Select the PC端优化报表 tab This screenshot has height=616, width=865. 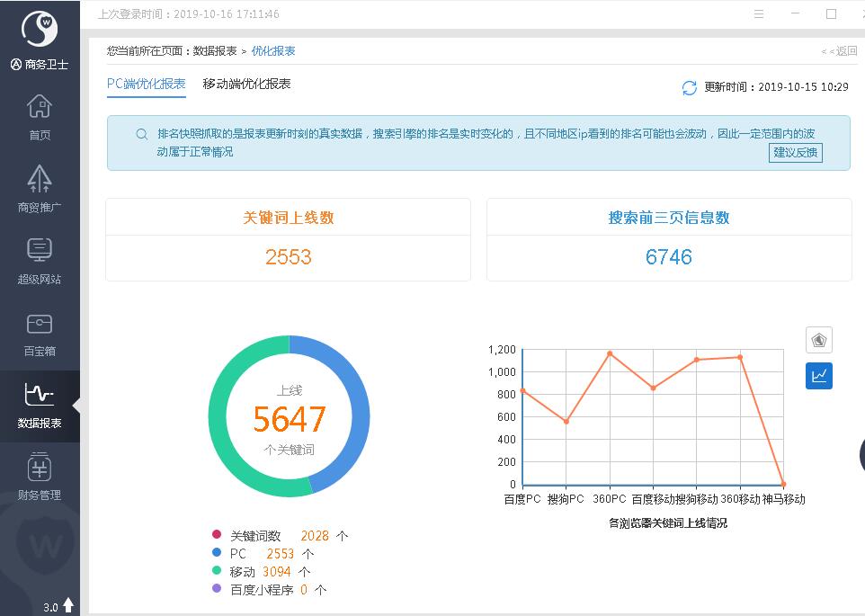(146, 84)
